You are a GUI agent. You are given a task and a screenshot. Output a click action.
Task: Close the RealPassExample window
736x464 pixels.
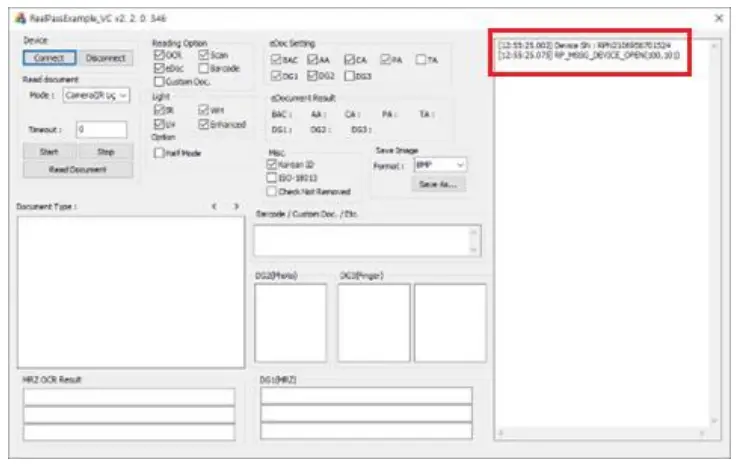click(x=719, y=18)
